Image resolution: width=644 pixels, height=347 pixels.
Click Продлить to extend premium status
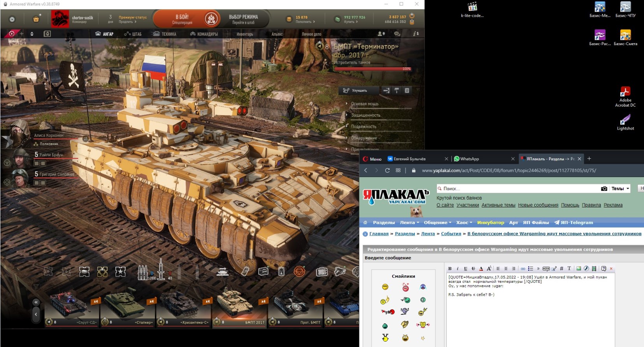tap(128, 22)
